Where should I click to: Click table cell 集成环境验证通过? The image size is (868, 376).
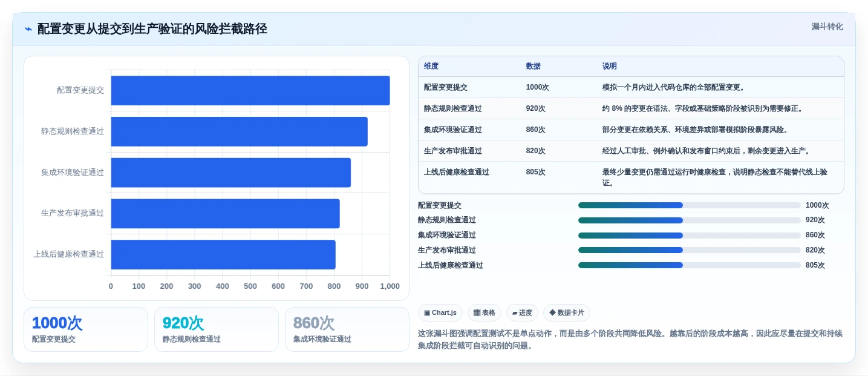[453, 130]
